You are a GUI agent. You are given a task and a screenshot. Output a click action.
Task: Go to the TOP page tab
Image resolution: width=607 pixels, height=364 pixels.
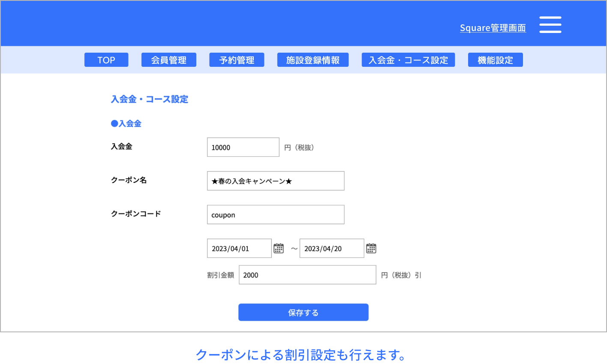pyautogui.click(x=106, y=60)
